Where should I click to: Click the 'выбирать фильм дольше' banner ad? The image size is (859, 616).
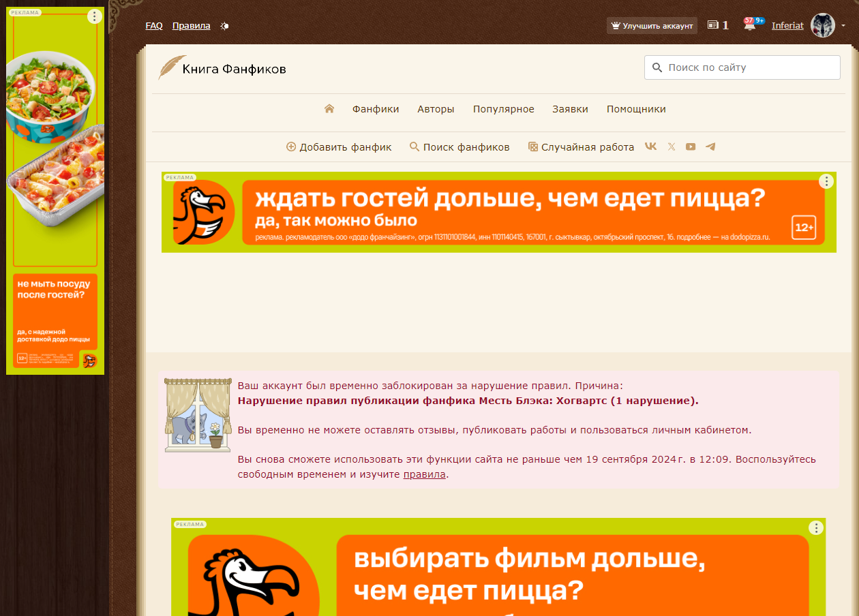[498, 567]
